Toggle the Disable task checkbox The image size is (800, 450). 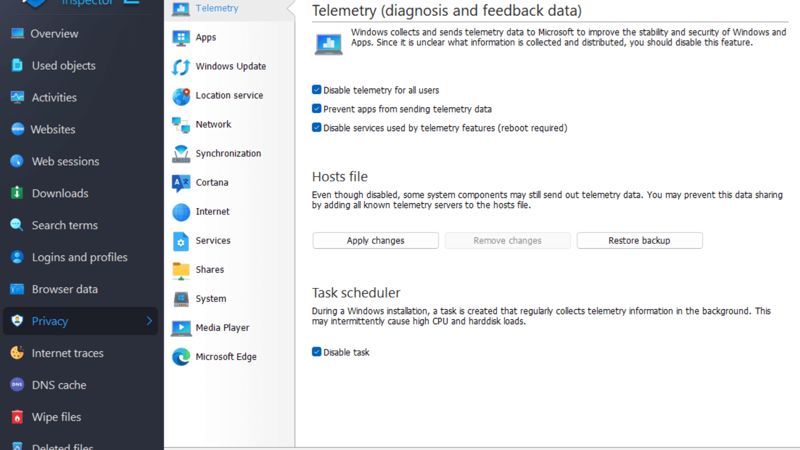(316, 352)
